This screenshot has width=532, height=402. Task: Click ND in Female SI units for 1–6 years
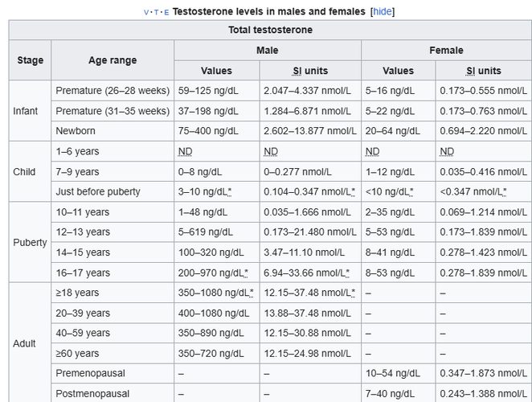[447, 151]
